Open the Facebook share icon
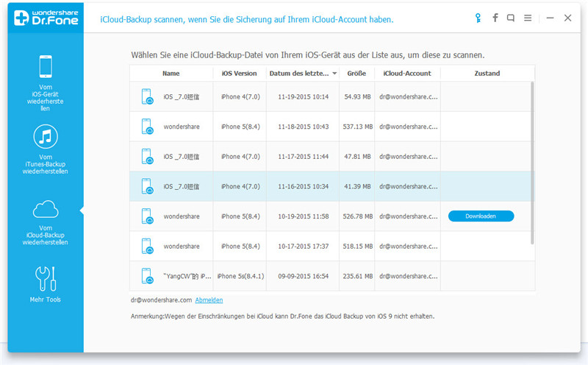The height and width of the screenshot is (365, 588). tap(495, 18)
